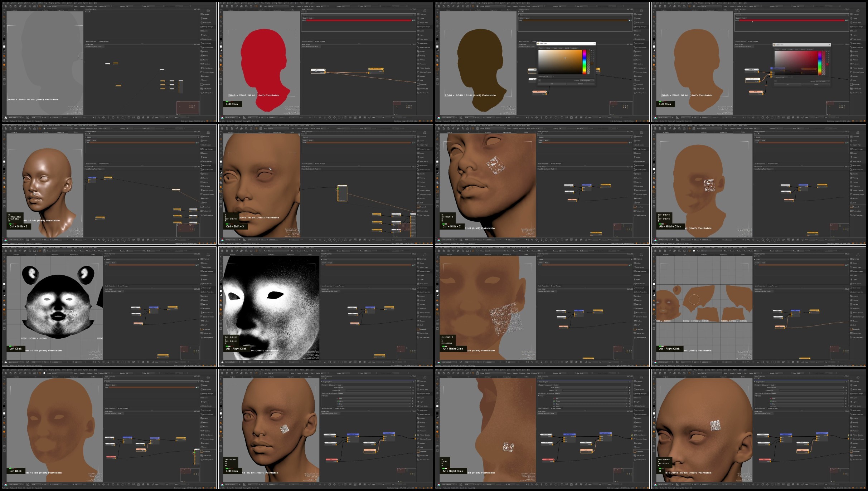
Task: Open Texture Sets icon in eye close-up frame's sidebar
Action: point(418,211)
